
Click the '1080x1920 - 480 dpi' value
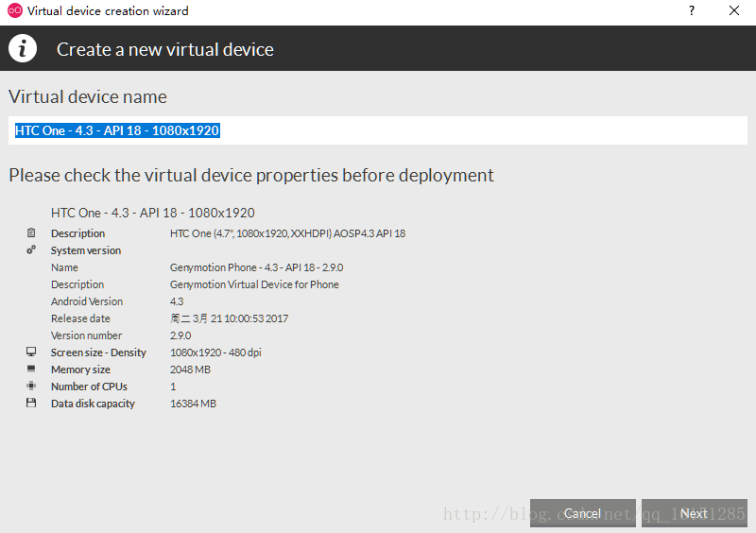coord(215,352)
